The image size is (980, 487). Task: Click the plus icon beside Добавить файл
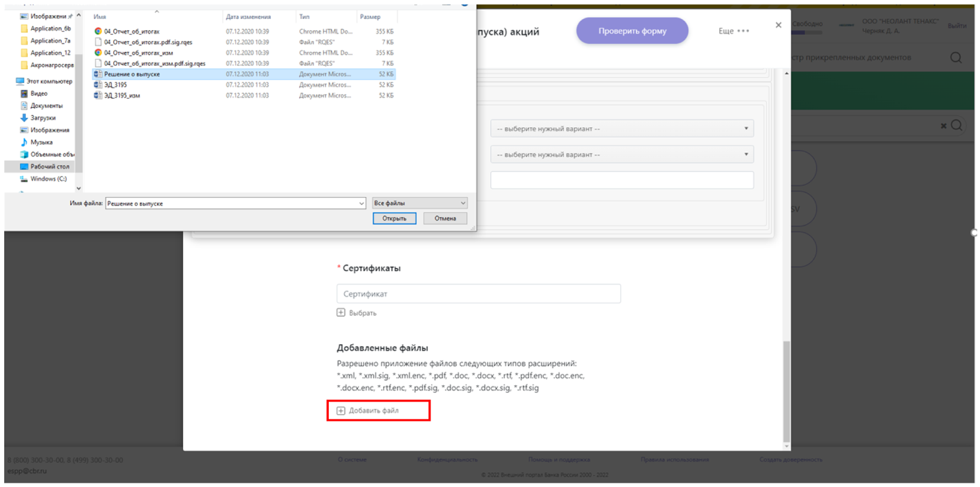tap(341, 411)
